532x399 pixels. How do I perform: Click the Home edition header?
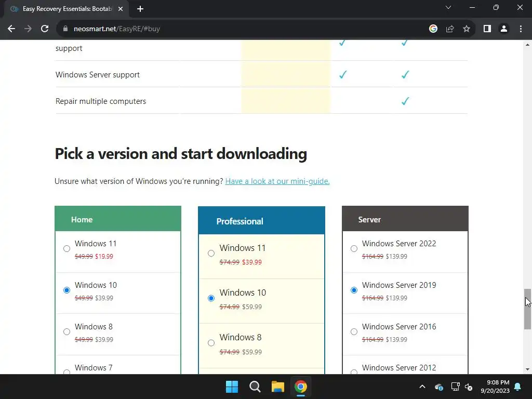[118, 219]
